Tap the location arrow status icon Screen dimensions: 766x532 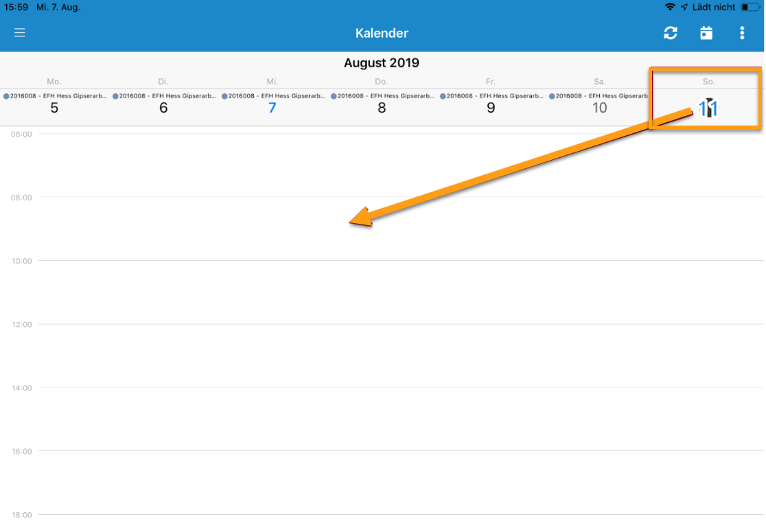click(x=684, y=7)
